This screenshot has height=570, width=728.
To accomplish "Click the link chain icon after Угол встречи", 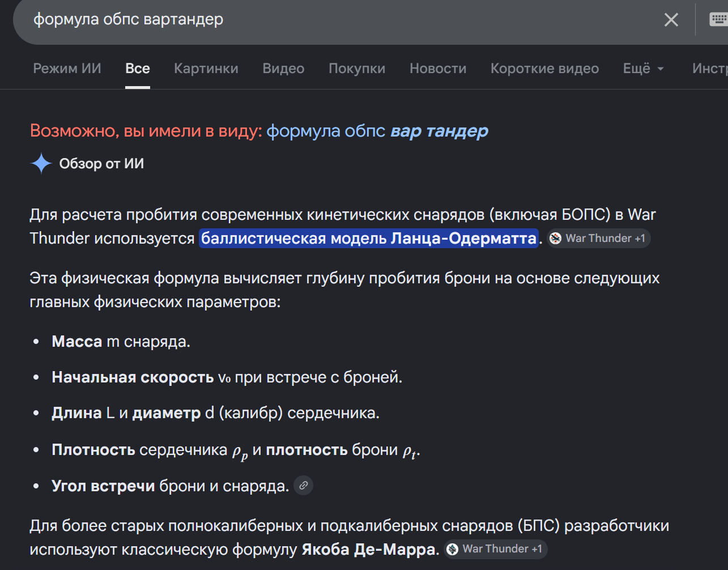I will point(304,486).
